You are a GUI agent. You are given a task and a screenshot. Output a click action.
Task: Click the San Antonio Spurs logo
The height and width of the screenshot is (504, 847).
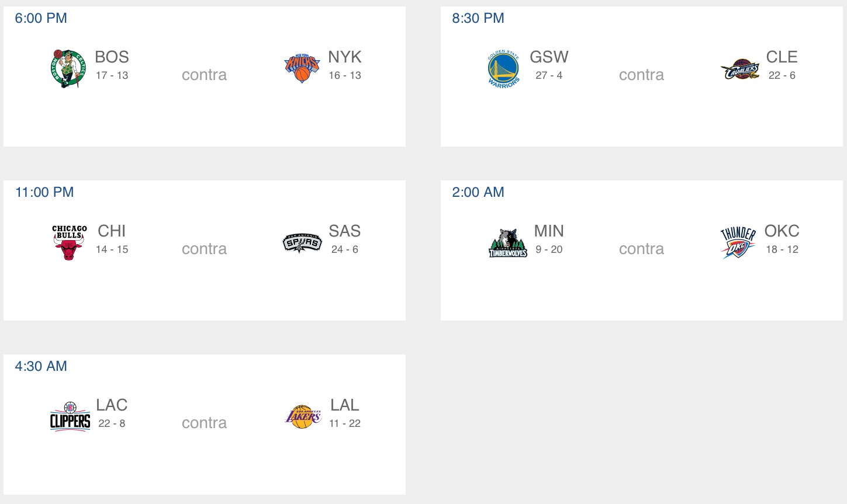tap(302, 242)
